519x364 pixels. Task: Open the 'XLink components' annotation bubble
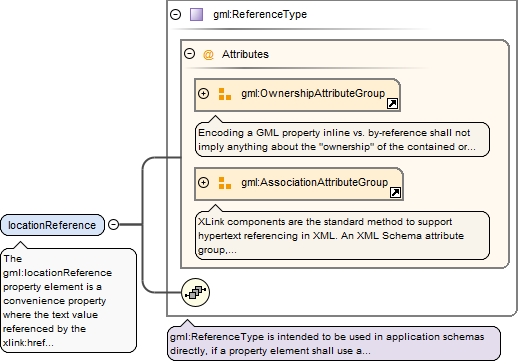point(342,235)
